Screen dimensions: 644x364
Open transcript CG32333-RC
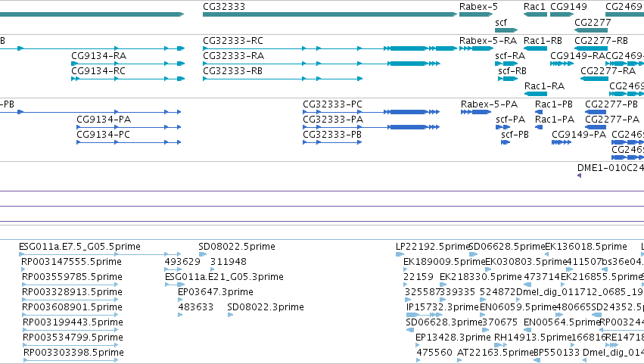click(x=233, y=41)
